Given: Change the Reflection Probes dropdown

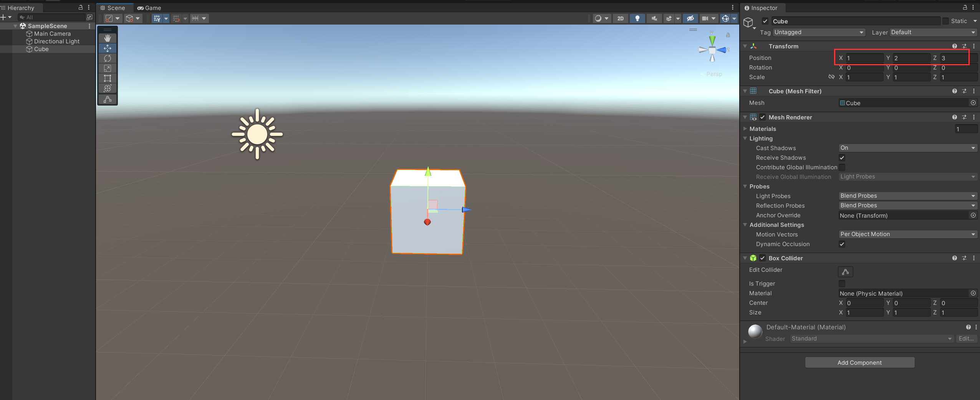Looking at the screenshot, I should point(907,205).
